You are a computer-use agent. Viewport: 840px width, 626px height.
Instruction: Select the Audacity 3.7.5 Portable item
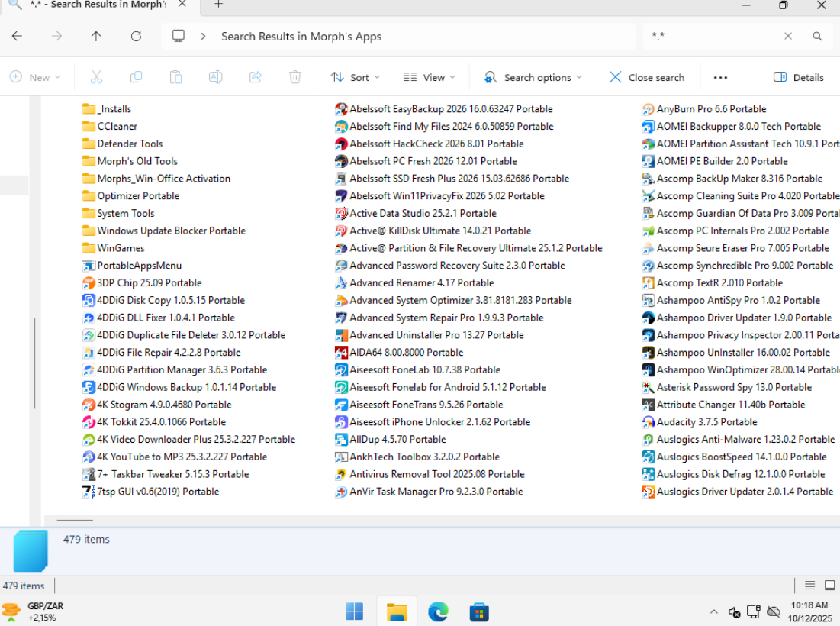pos(706,422)
